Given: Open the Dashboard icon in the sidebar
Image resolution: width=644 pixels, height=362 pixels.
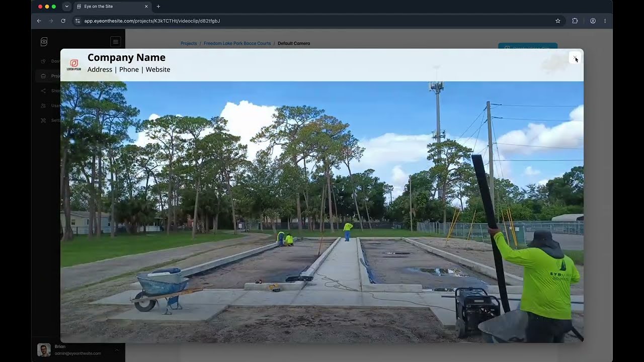Looking at the screenshot, I should coord(43,61).
